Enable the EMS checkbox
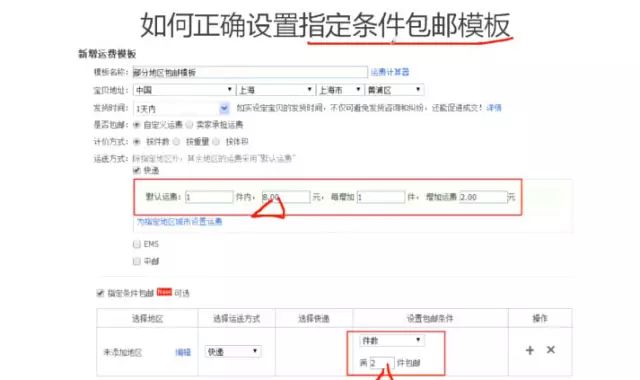Viewport: 640px width, 380px height. click(137, 244)
